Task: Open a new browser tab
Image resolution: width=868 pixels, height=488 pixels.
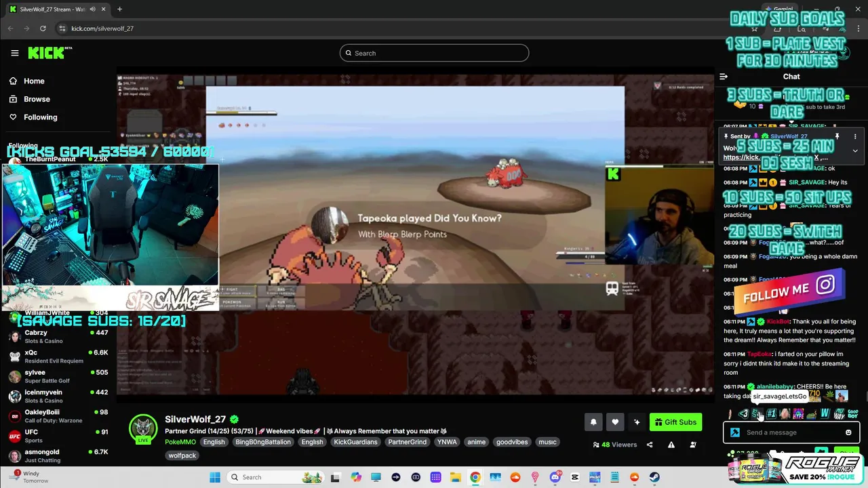Action: 119,9
